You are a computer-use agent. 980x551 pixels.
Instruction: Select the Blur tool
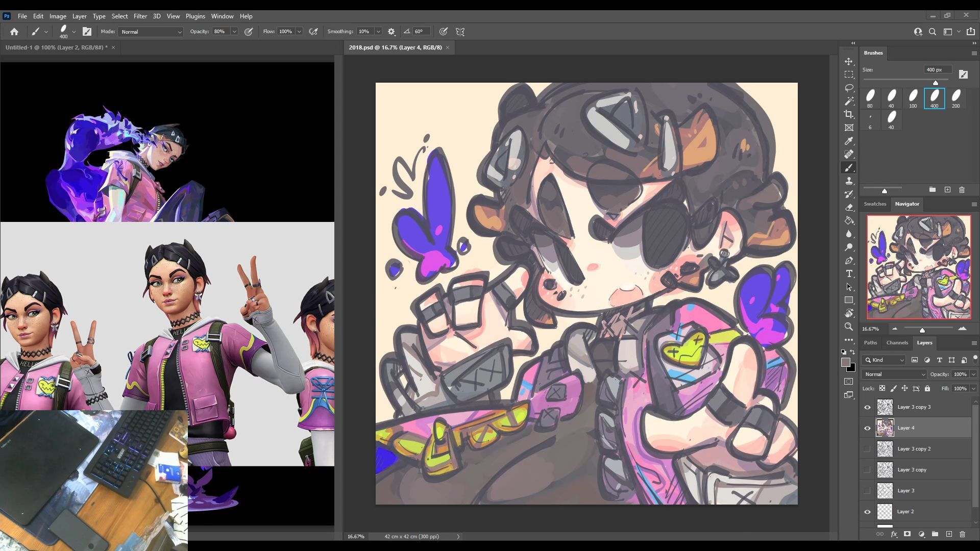849,234
